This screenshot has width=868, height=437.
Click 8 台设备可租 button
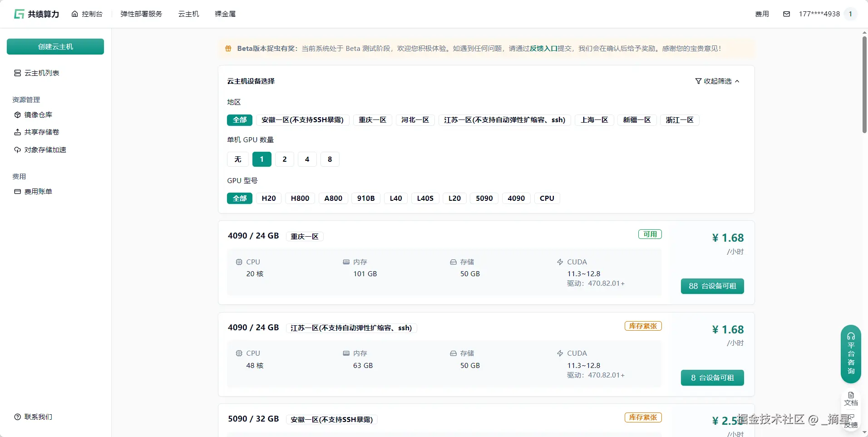(x=712, y=378)
